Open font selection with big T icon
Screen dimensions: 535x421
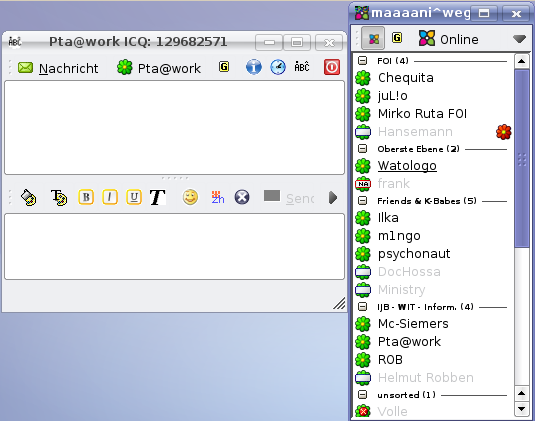(158, 198)
